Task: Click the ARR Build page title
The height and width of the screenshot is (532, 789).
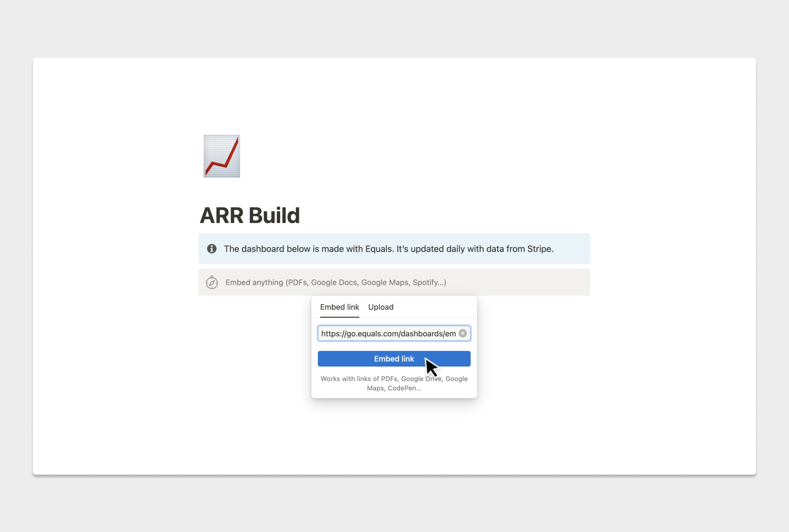Action: 250,215
